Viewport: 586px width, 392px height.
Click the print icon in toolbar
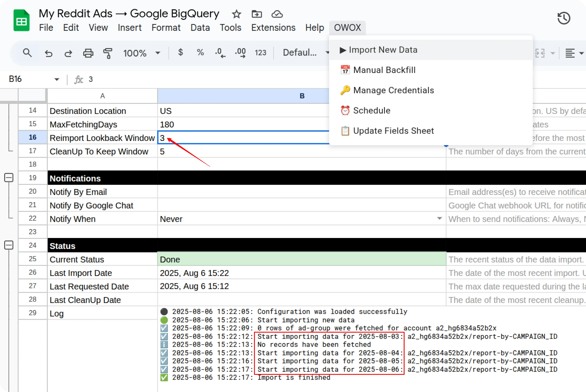tap(88, 53)
